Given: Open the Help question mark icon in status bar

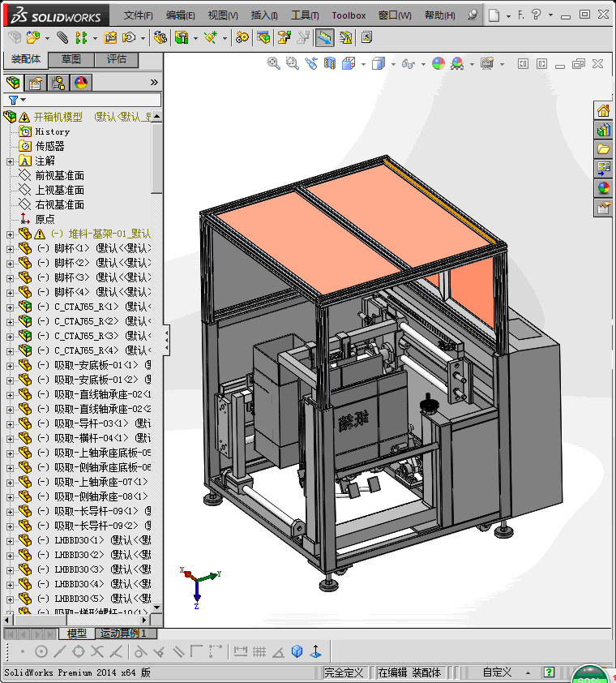Looking at the screenshot, I should [x=549, y=672].
